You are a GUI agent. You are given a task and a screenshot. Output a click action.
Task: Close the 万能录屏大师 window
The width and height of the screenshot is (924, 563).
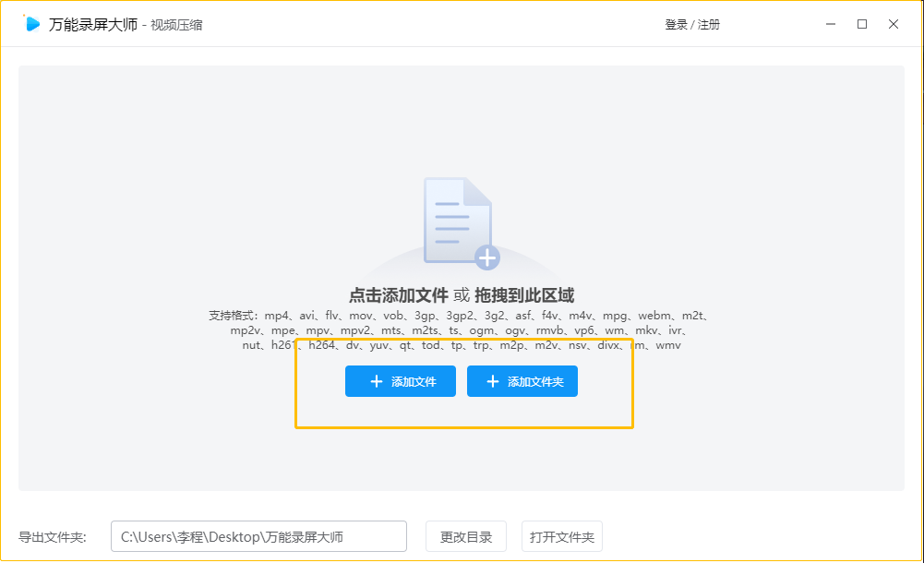[894, 24]
